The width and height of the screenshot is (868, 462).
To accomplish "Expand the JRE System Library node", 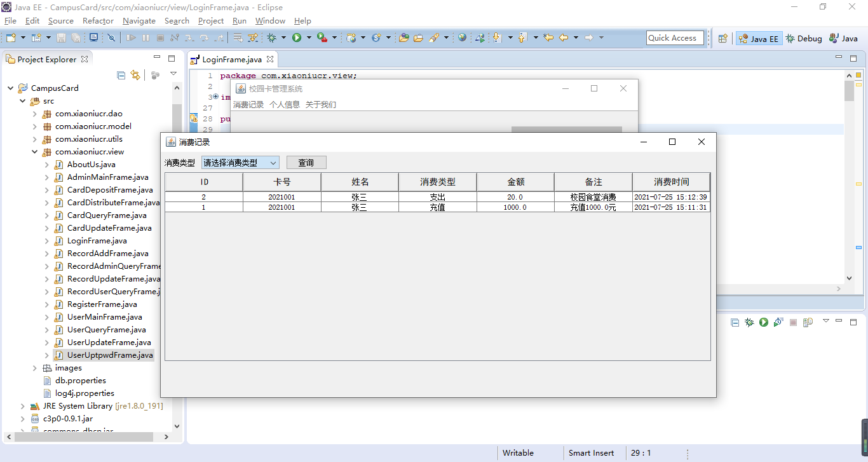I will point(22,406).
